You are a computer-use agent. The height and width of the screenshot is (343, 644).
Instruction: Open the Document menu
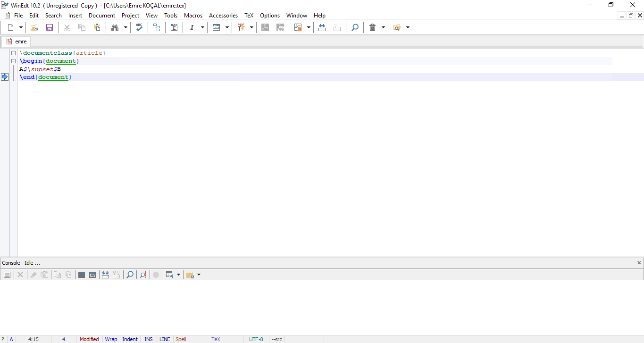point(102,16)
